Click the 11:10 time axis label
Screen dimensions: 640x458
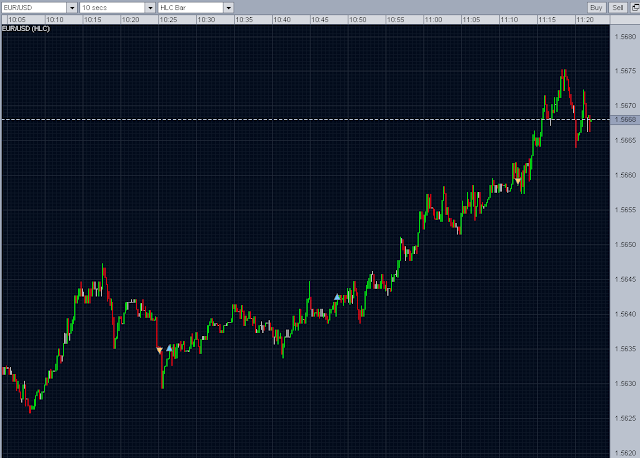[x=509, y=20]
